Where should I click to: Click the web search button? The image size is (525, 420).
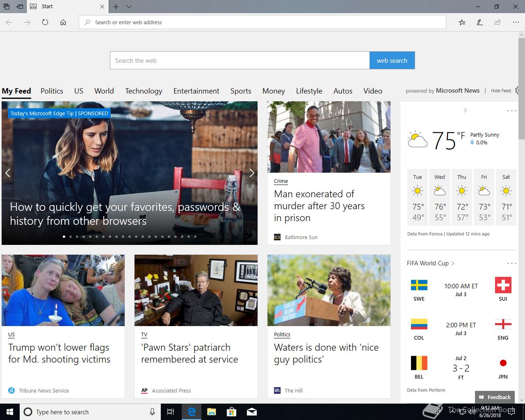(x=392, y=60)
